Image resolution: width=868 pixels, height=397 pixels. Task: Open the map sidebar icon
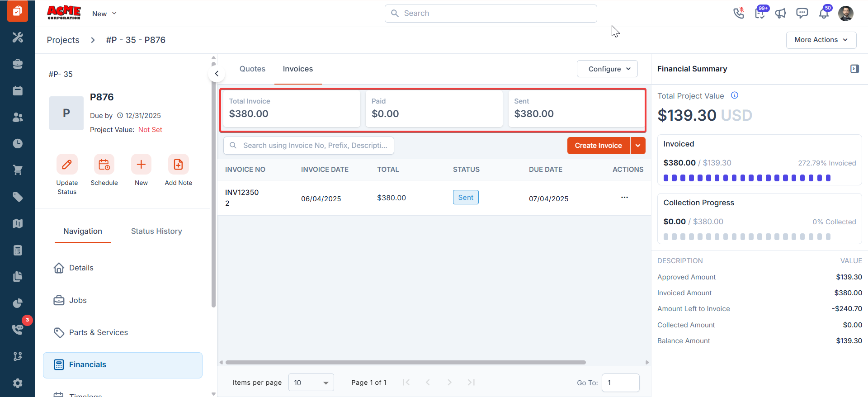[18, 223]
